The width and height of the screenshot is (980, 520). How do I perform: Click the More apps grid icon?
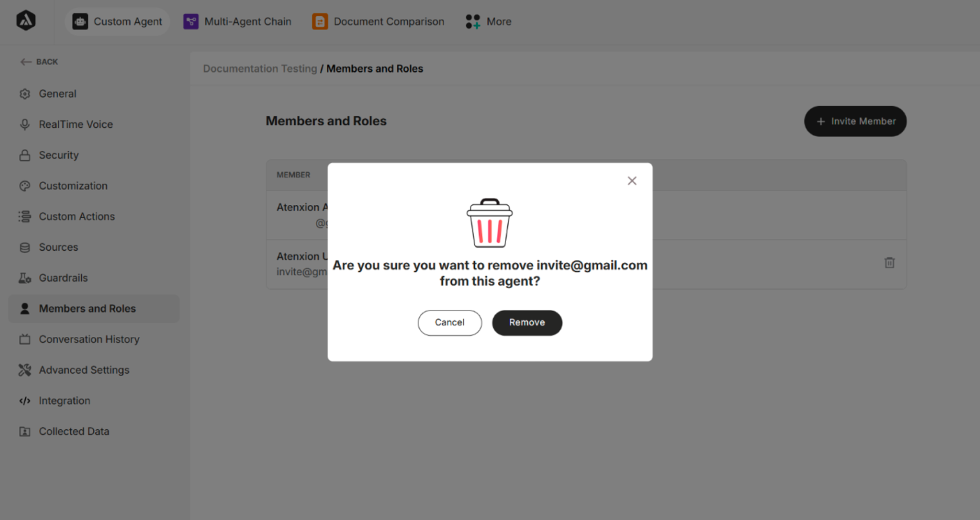(x=473, y=22)
